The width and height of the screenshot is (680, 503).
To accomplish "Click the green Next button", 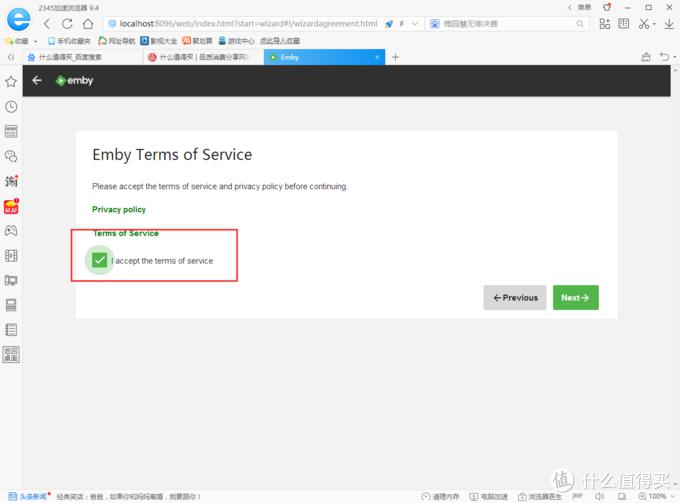I will pyautogui.click(x=575, y=297).
